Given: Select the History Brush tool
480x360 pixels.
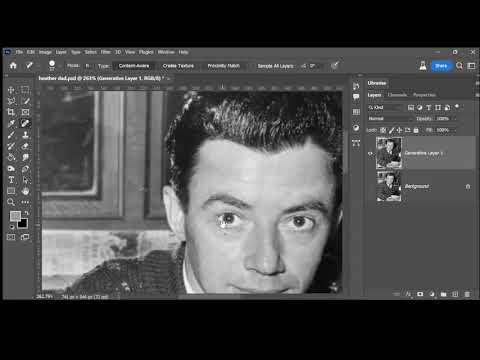Looking at the screenshot, I should point(11,146).
